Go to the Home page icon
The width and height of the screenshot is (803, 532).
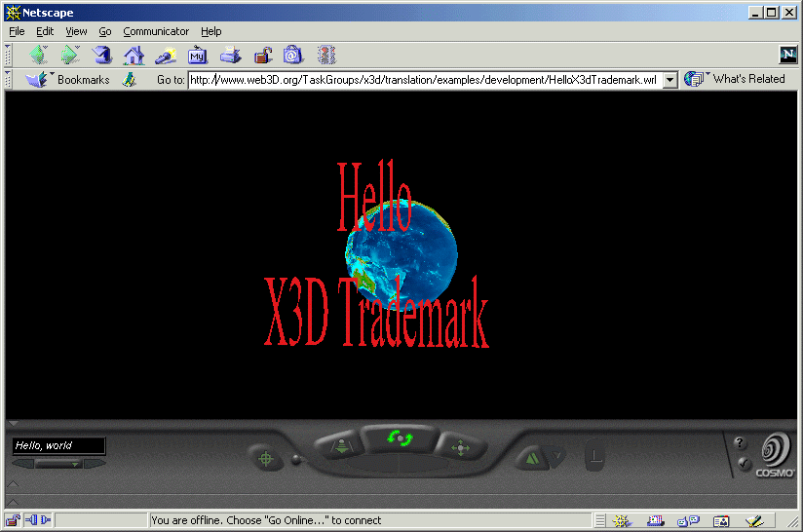[134, 56]
